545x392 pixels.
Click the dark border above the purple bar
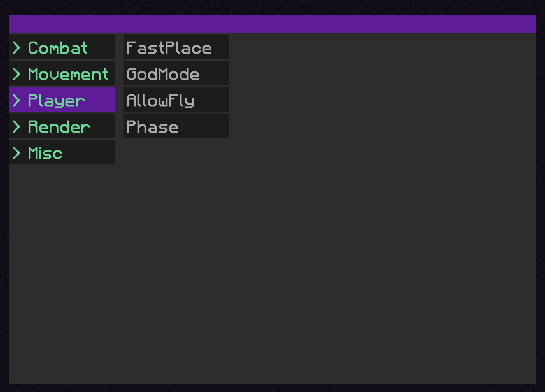pyautogui.click(x=272, y=7)
